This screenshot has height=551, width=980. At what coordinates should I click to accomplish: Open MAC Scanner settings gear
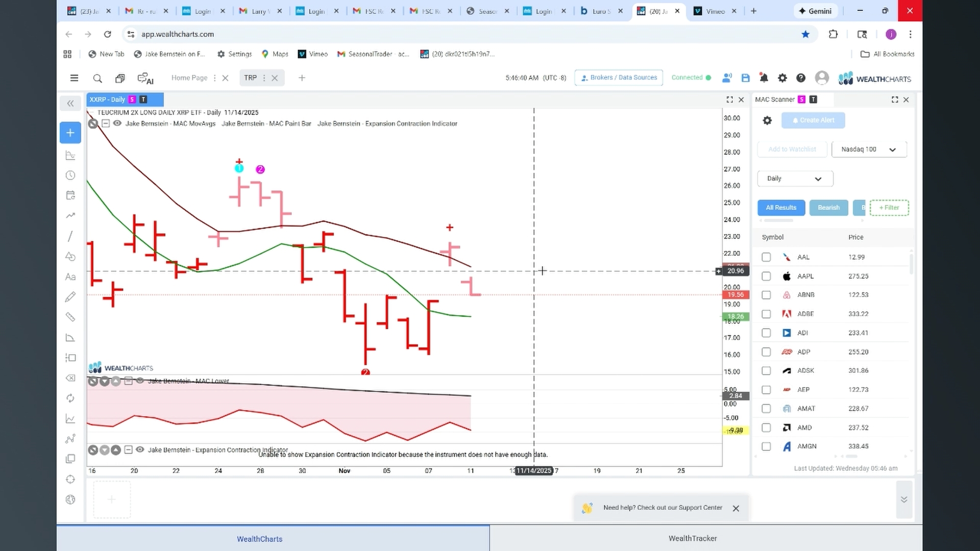point(767,120)
